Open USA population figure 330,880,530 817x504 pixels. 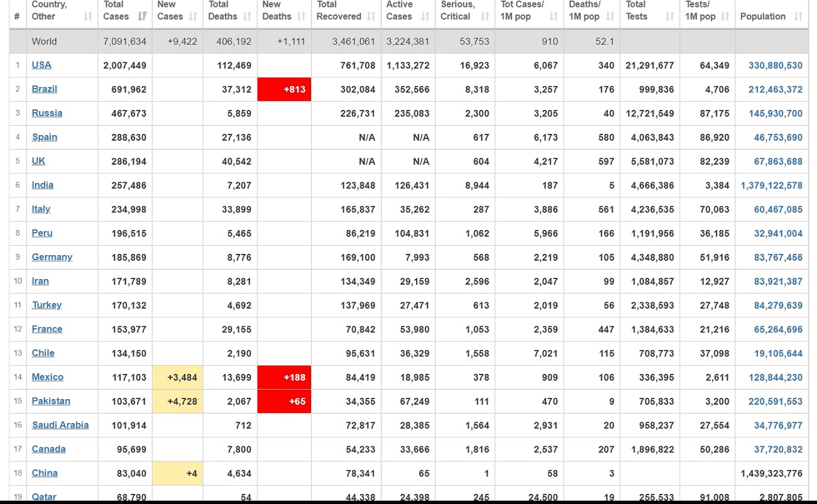pos(776,65)
